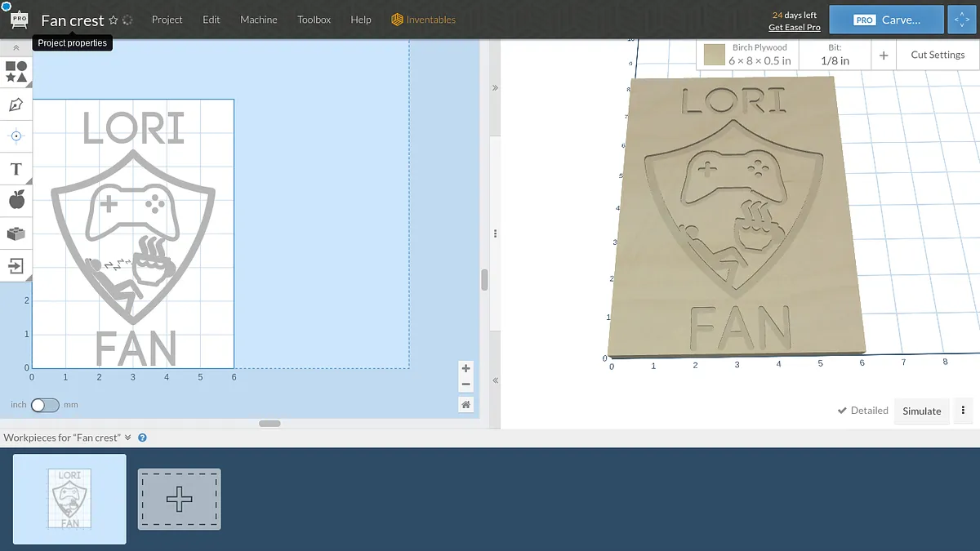Select the Text tool
The width and height of the screenshot is (980, 551).
click(16, 169)
